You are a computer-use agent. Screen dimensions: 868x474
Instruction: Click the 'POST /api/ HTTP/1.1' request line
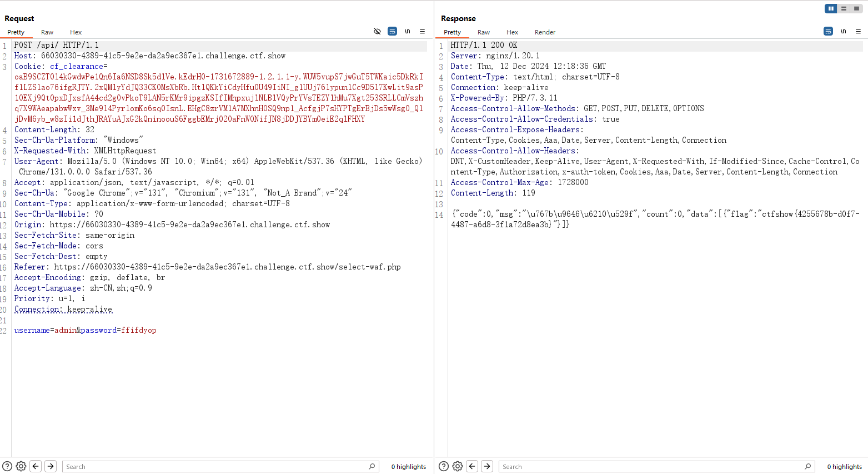[56, 45]
